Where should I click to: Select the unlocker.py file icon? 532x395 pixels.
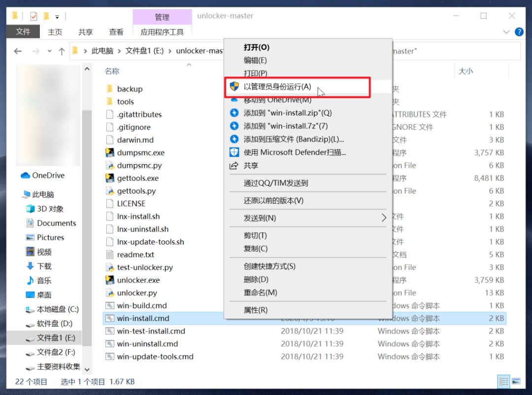[x=109, y=293]
